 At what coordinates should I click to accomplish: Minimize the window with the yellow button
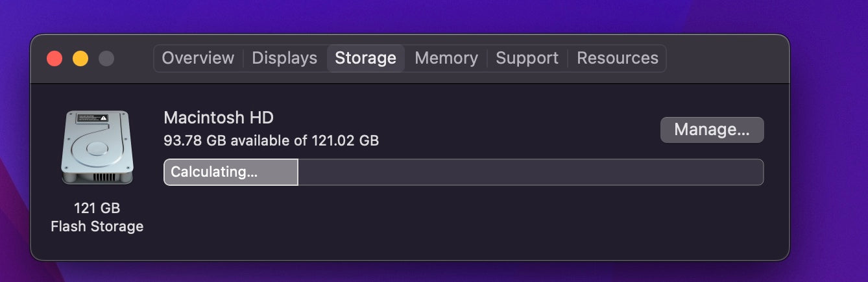pyautogui.click(x=80, y=58)
